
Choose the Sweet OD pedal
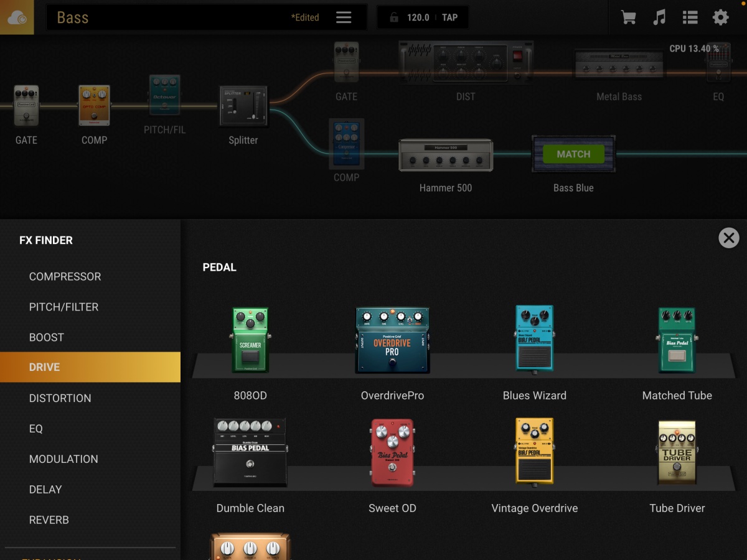392,452
